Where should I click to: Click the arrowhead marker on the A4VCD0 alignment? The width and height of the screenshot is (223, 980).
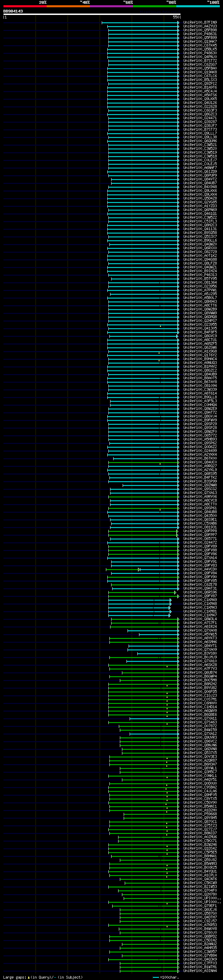point(139,569)
